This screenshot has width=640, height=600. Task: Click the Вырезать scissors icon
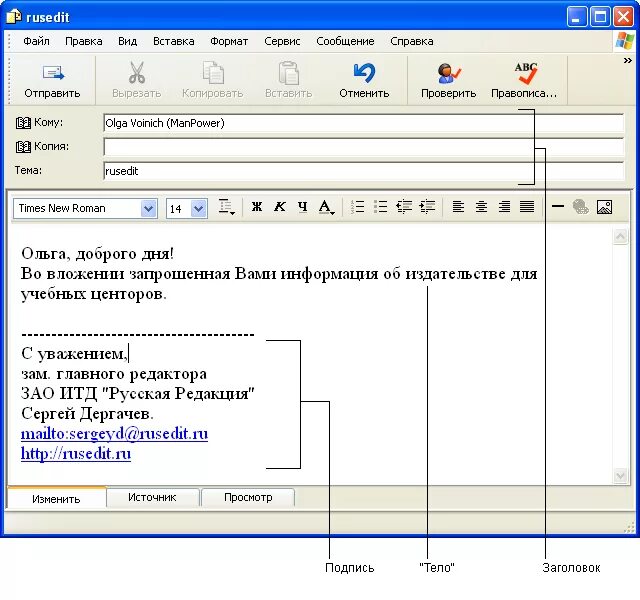click(x=137, y=73)
